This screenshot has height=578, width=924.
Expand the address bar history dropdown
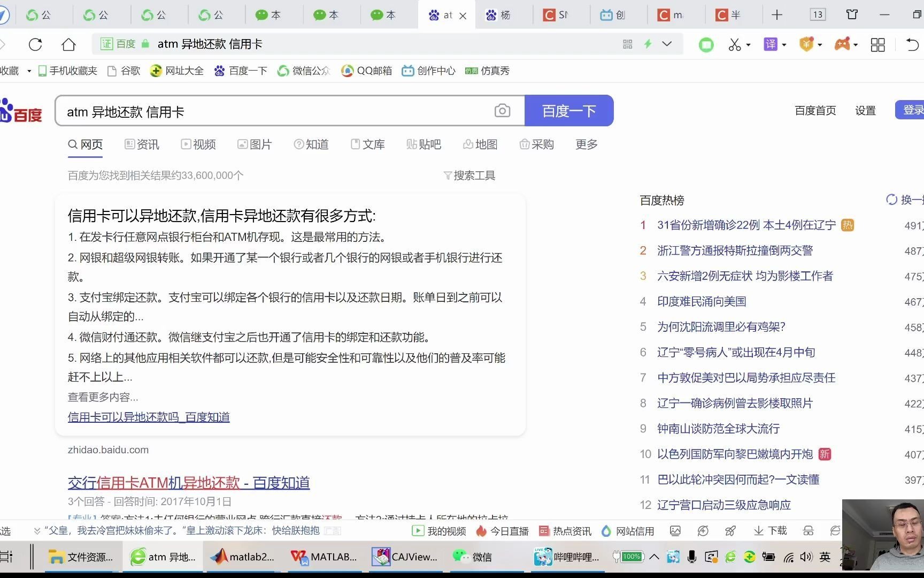point(667,44)
